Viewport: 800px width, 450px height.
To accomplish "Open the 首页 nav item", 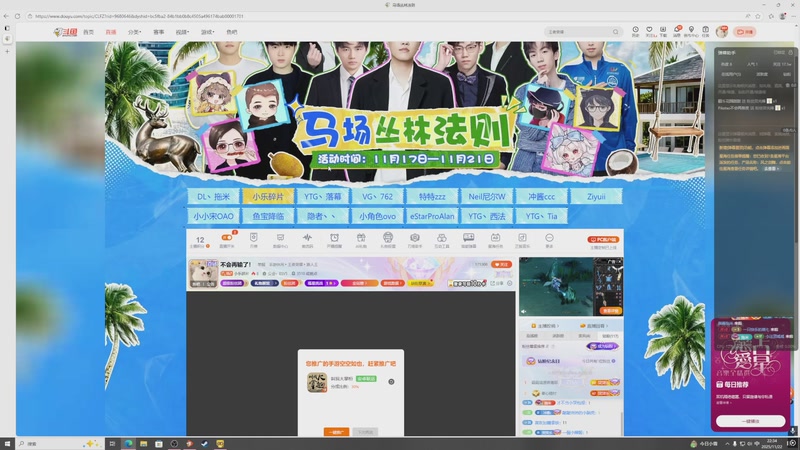I will 88,32.
